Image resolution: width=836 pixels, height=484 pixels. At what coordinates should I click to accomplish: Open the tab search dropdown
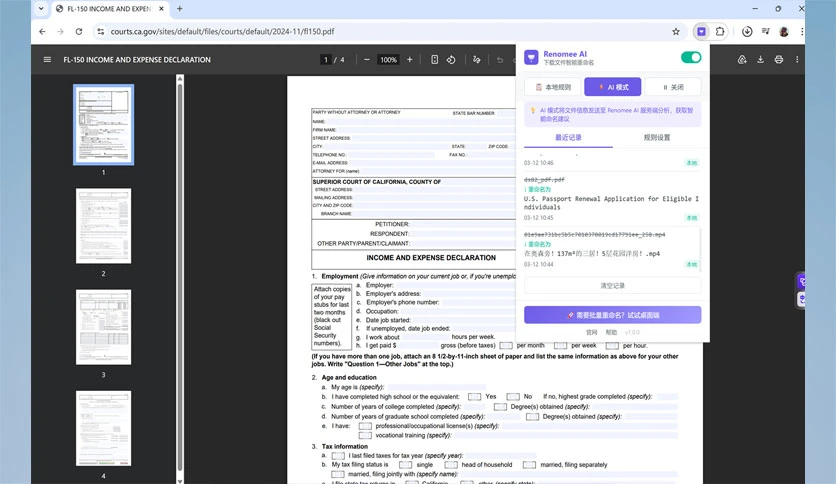(x=41, y=9)
